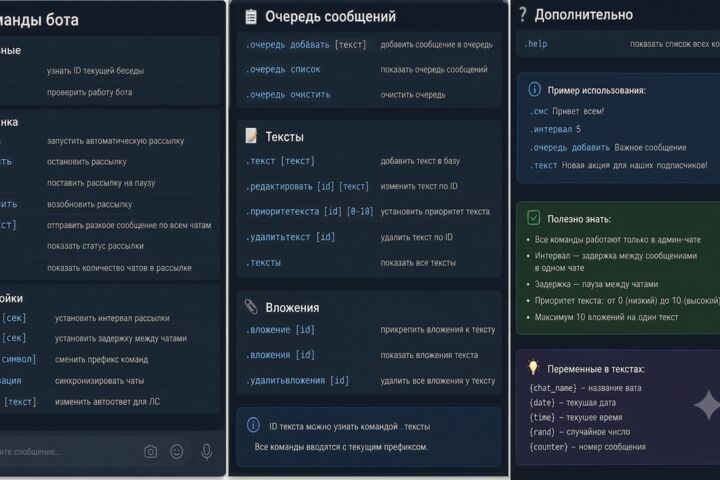Click the green checkmark icon beside Полезно знать
Image resolution: width=720 pixels, height=480 pixels.
click(534, 218)
